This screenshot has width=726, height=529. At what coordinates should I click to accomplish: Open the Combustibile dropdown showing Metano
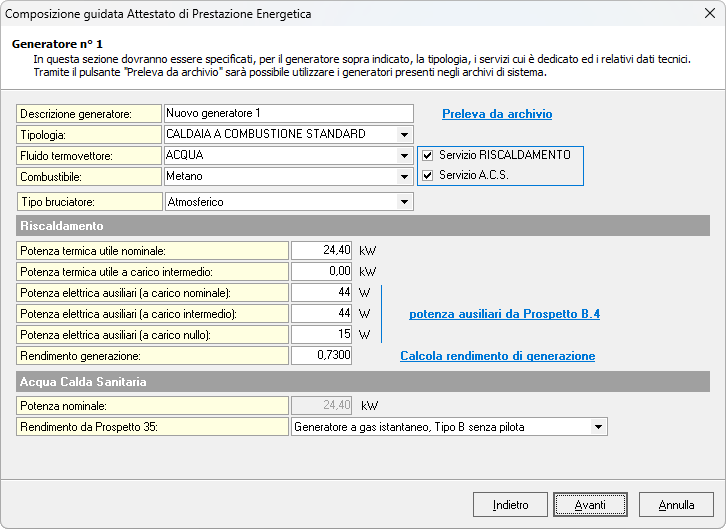(404, 177)
